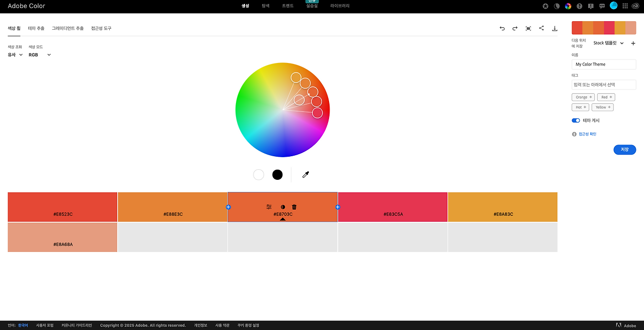644x330 pixels.
Task: Click contrast half-circle icon on #E8703C swatch
Action: pyautogui.click(x=283, y=207)
